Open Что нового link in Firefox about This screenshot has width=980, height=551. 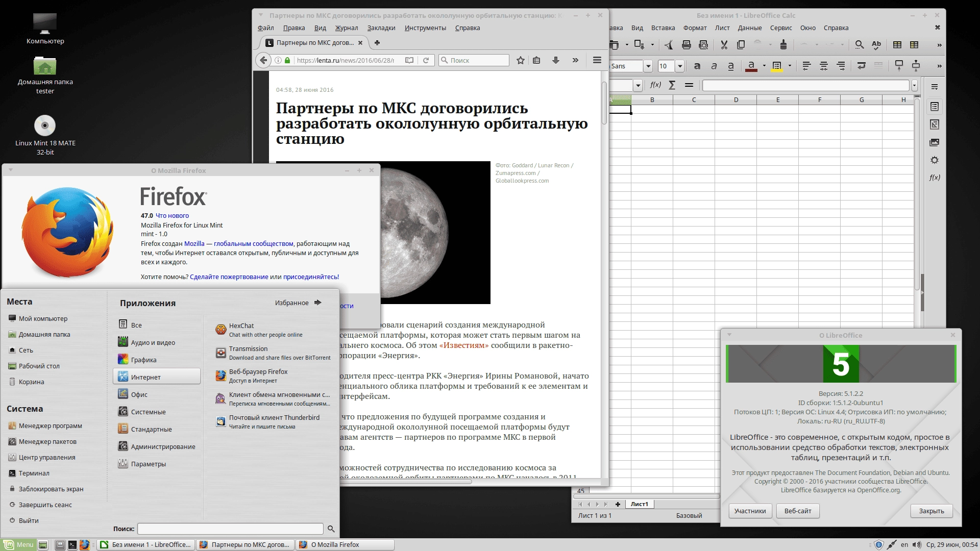point(172,216)
